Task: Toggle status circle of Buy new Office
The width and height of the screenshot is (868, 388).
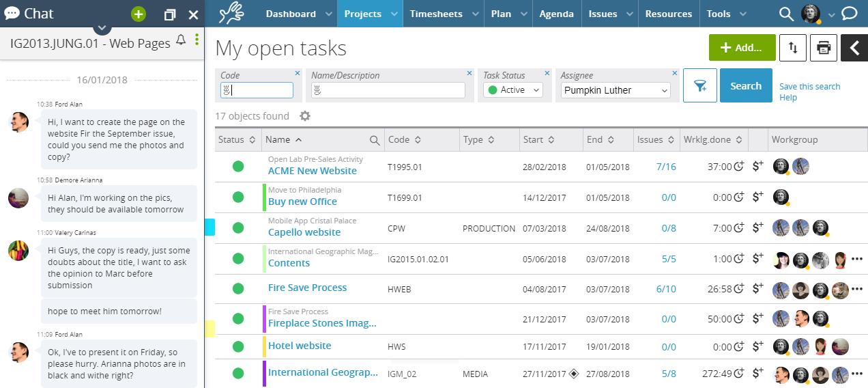Action: click(238, 197)
